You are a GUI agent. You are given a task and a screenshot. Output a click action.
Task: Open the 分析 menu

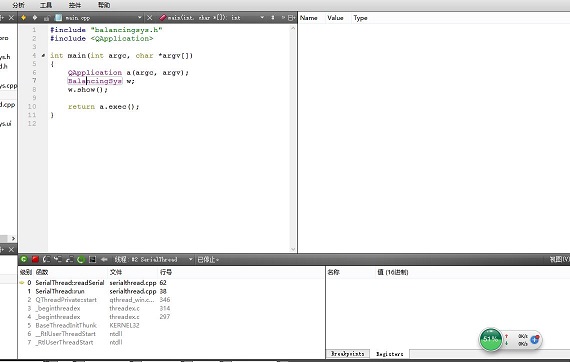(x=18, y=5)
